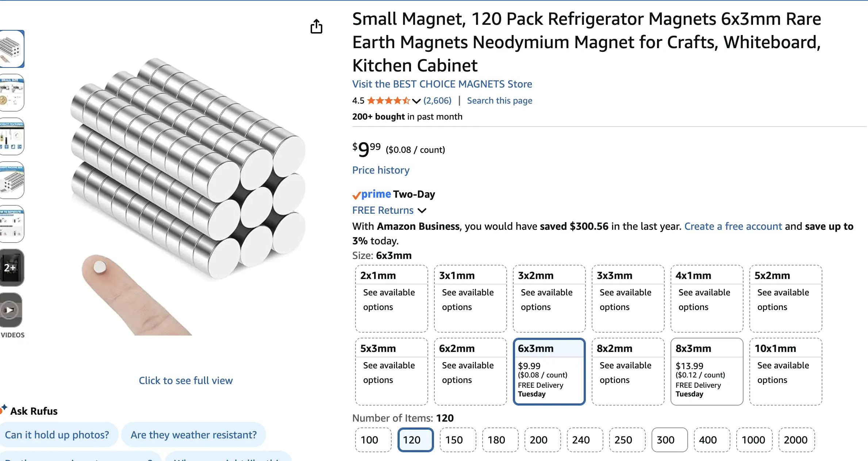This screenshot has width=868, height=461.
Task: Click to see full view of image
Action: coord(185,380)
